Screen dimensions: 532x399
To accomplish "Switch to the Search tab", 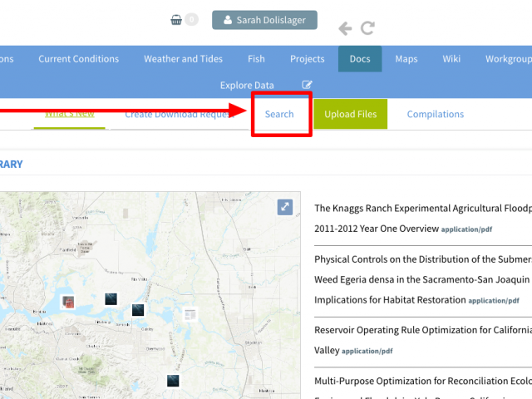I will tap(279, 114).
